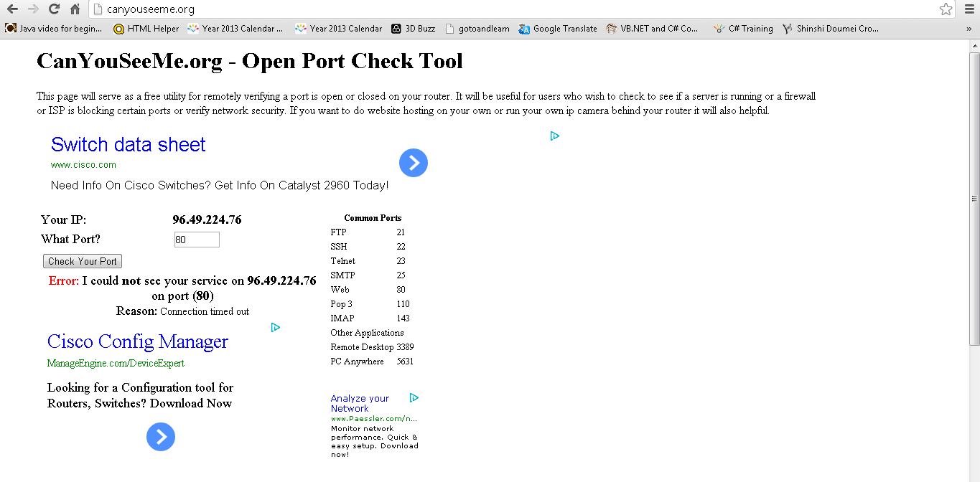Open the HTML Helper bookmark
This screenshot has height=482, width=980.
(x=146, y=29)
